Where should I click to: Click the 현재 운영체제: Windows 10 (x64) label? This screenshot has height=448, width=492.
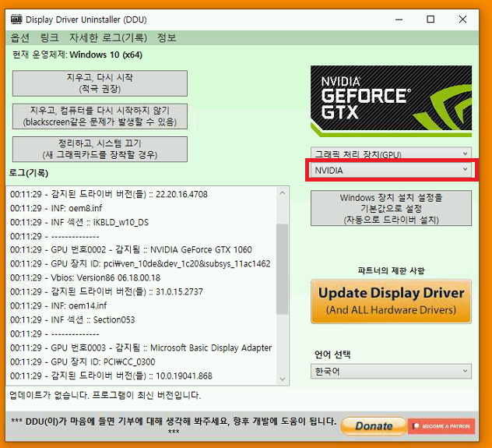point(77,55)
